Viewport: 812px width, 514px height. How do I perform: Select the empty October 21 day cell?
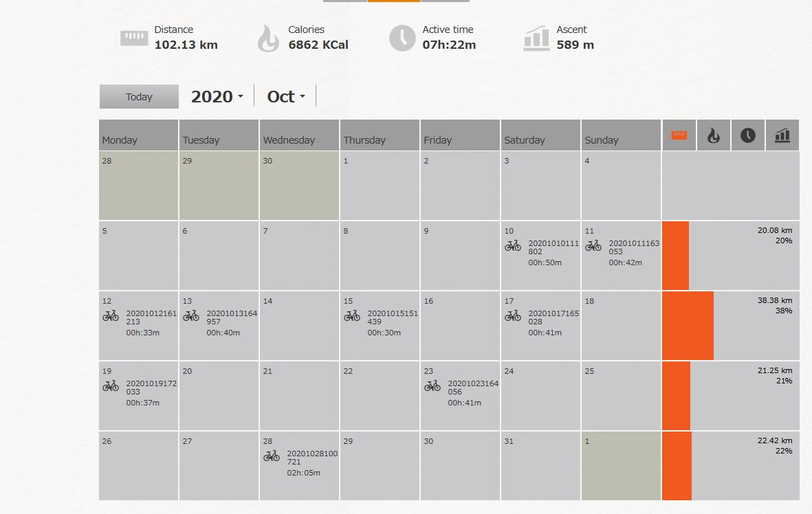(299, 396)
